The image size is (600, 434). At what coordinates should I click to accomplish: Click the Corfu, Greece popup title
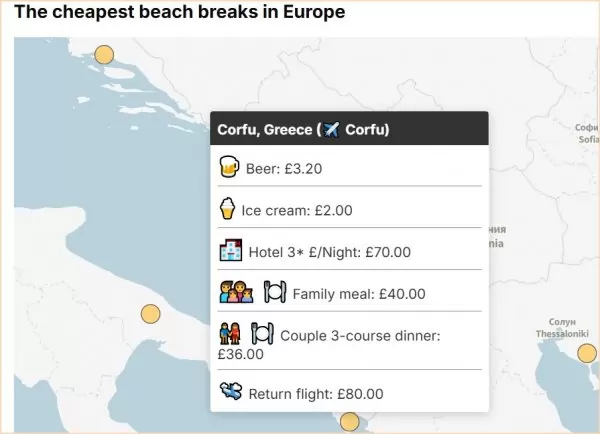click(303, 129)
